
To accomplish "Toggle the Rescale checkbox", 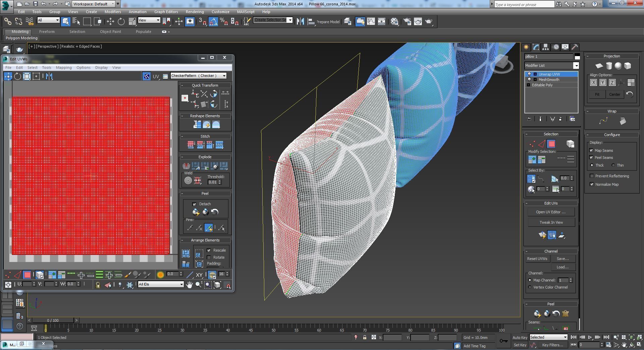I will click(209, 251).
